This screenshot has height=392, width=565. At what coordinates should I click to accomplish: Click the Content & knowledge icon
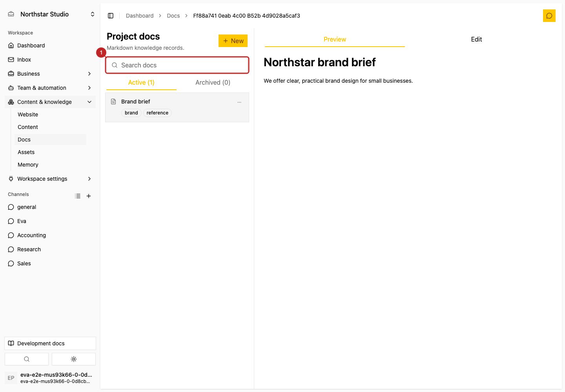[11, 102]
